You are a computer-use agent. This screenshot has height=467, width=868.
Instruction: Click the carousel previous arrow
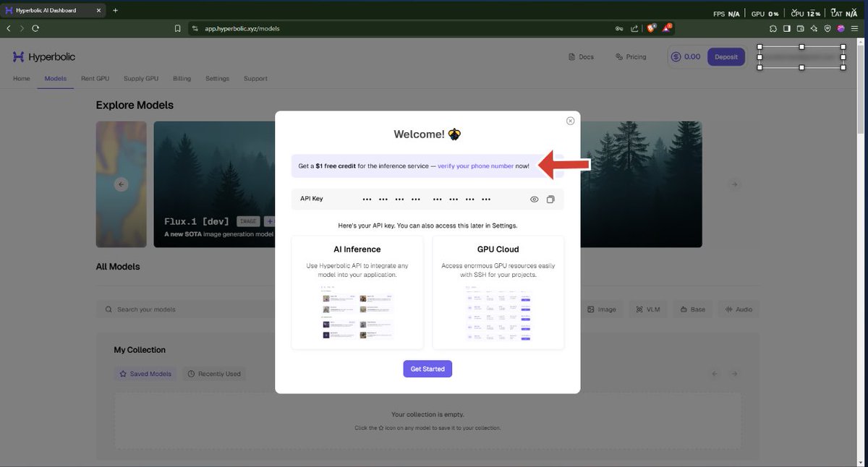(x=122, y=184)
